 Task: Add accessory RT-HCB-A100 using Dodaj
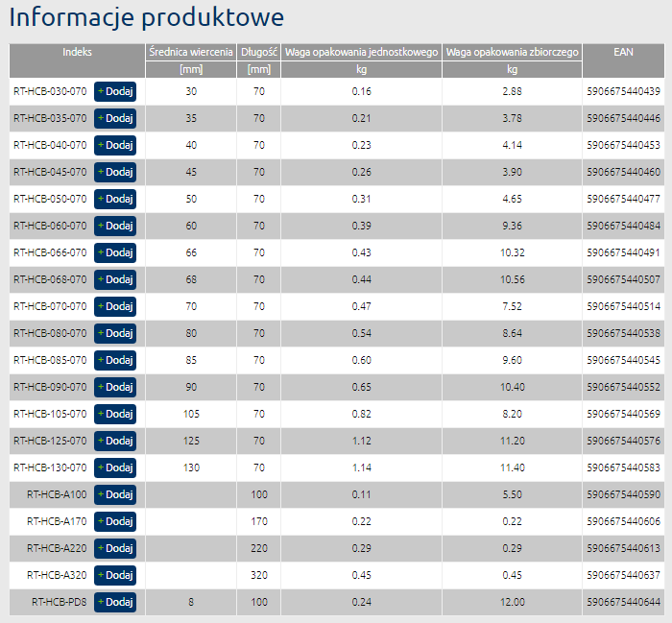[115, 494]
